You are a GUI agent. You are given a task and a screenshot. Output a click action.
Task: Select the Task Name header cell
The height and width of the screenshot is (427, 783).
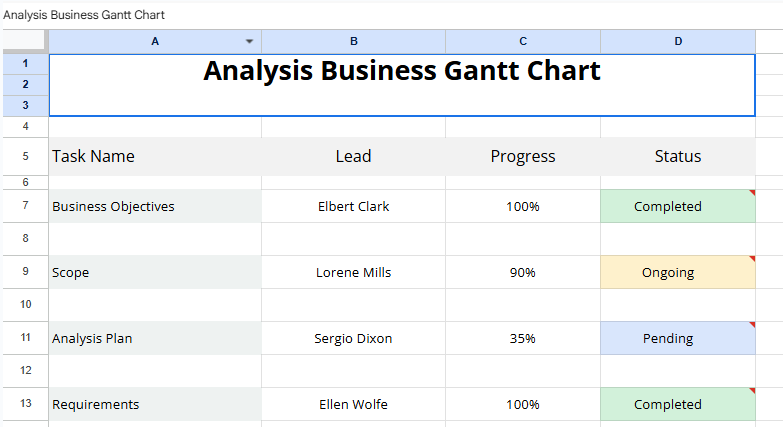[x=154, y=156]
